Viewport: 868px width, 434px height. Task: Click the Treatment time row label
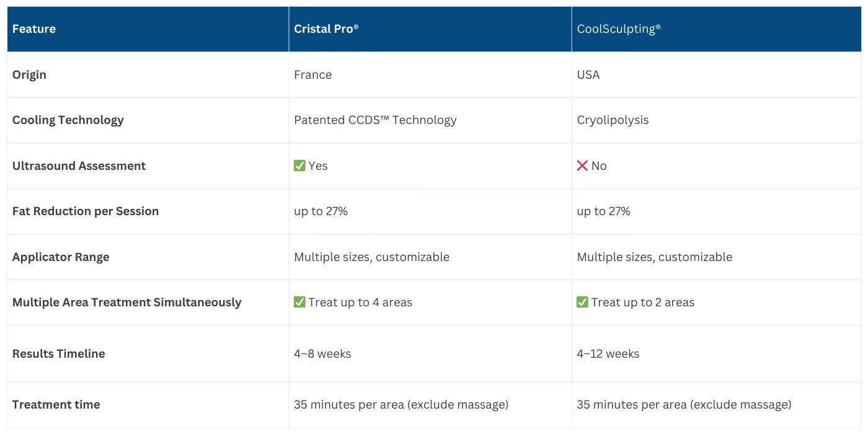click(x=56, y=405)
